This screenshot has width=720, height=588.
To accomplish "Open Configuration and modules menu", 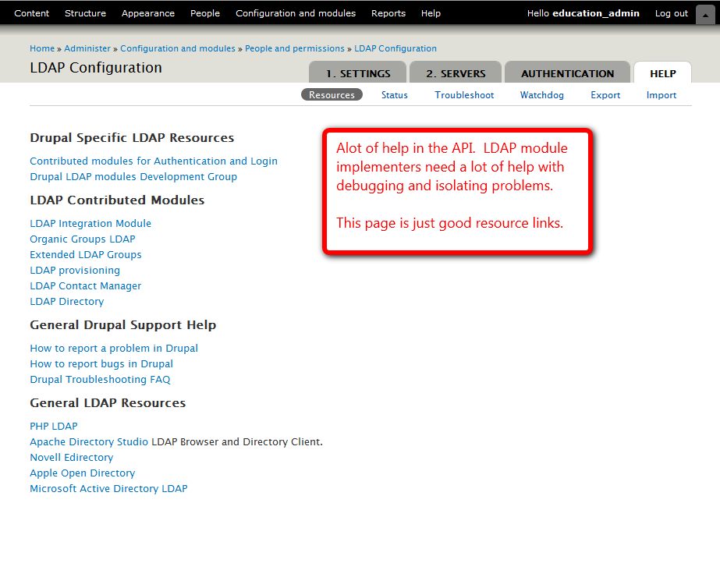I will pyautogui.click(x=295, y=13).
